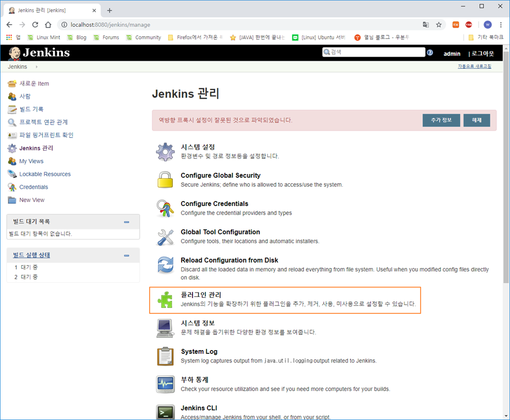510x420 pixels.
Task: Click the admin user link
Action: pos(452,54)
